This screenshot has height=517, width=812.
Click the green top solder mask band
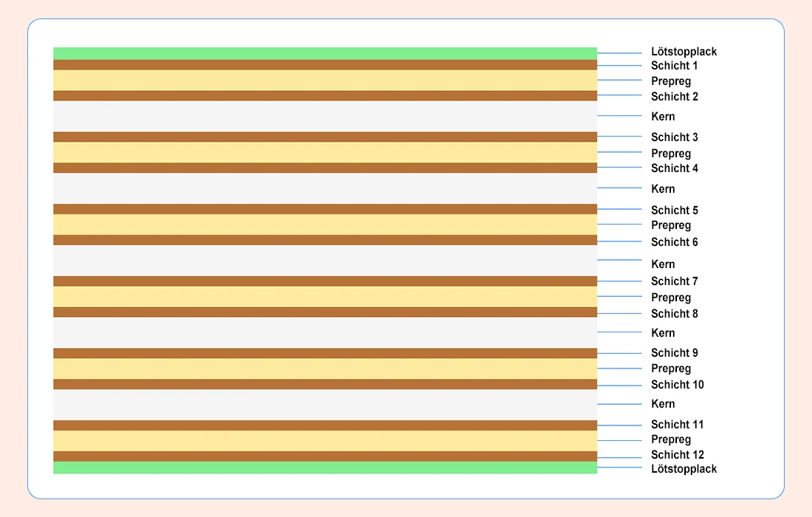[x=325, y=53]
